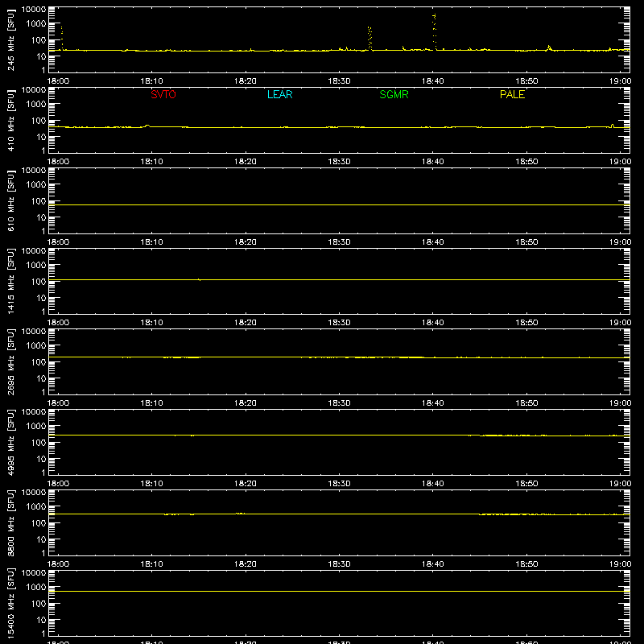Click the small 245 MHz bump near 18:52
This screenshot has width=644, height=644.
point(549,48)
